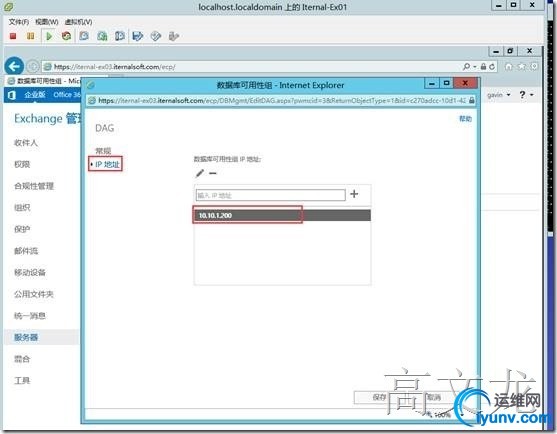Image resolution: width=557 pixels, height=434 pixels.
Task: Switch to the Office 365 header tab
Action: point(67,94)
